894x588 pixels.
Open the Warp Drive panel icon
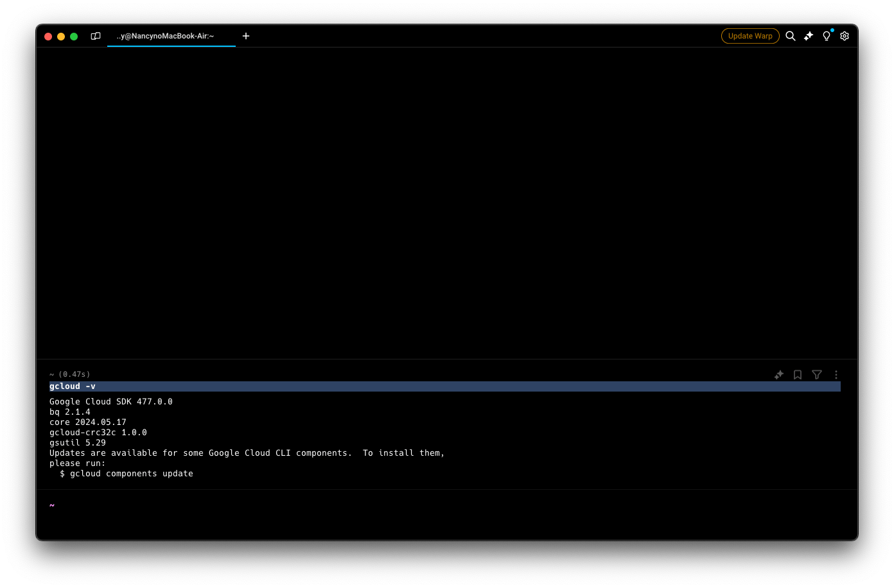click(x=96, y=36)
